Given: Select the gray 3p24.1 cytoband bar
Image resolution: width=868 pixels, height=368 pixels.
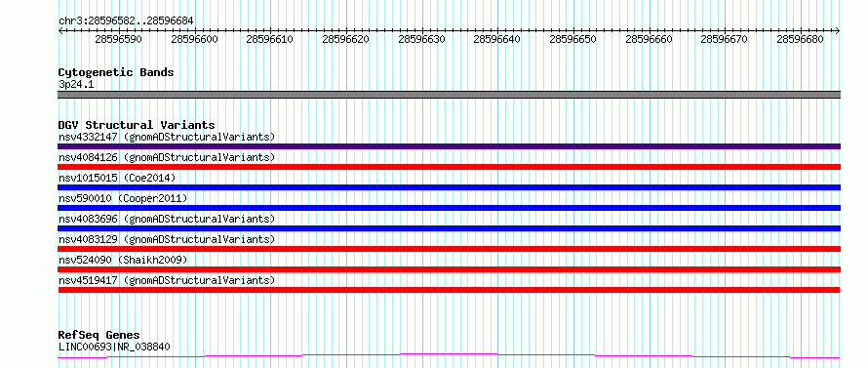Looking at the screenshot, I should 449,95.
